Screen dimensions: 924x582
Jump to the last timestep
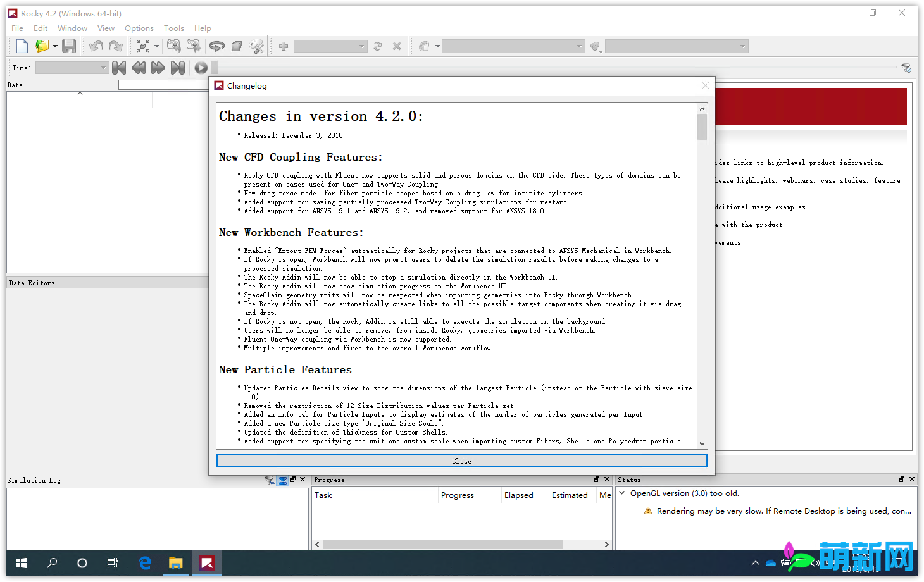click(178, 67)
